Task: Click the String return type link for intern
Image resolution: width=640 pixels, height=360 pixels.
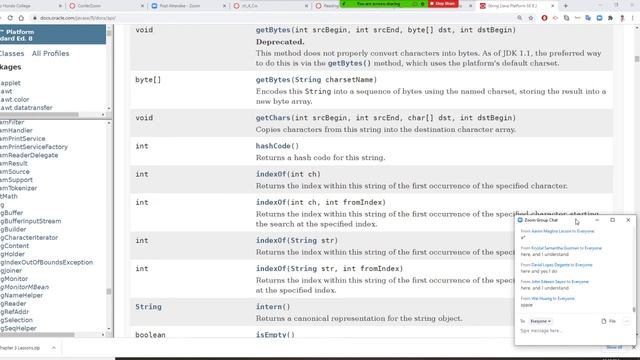Action: (x=148, y=307)
